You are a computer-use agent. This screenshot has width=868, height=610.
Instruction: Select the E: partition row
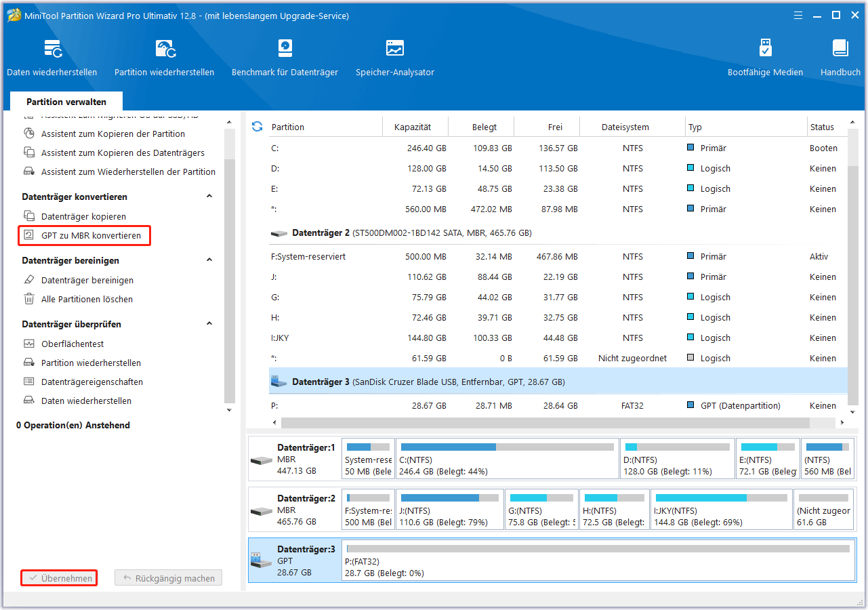click(x=558, y=188)
